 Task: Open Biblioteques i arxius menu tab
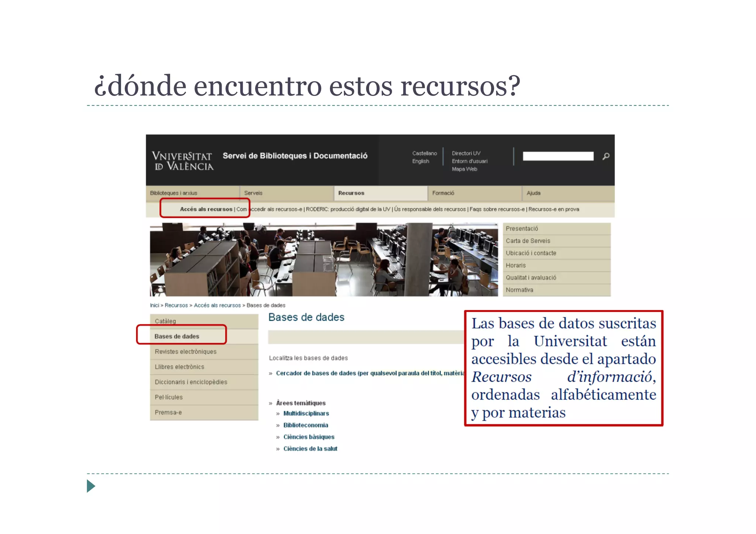pyautogui.click(x=192, y=193)
